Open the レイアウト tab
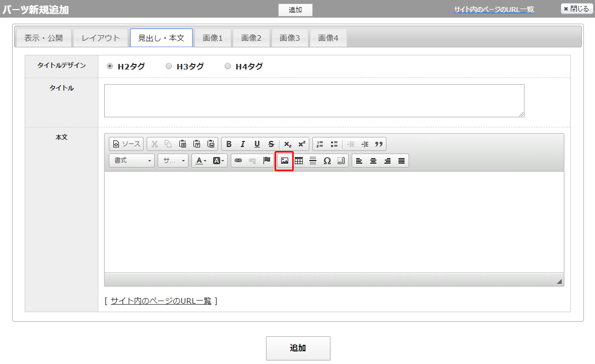The image size is (595, 364). coord(101,38)
